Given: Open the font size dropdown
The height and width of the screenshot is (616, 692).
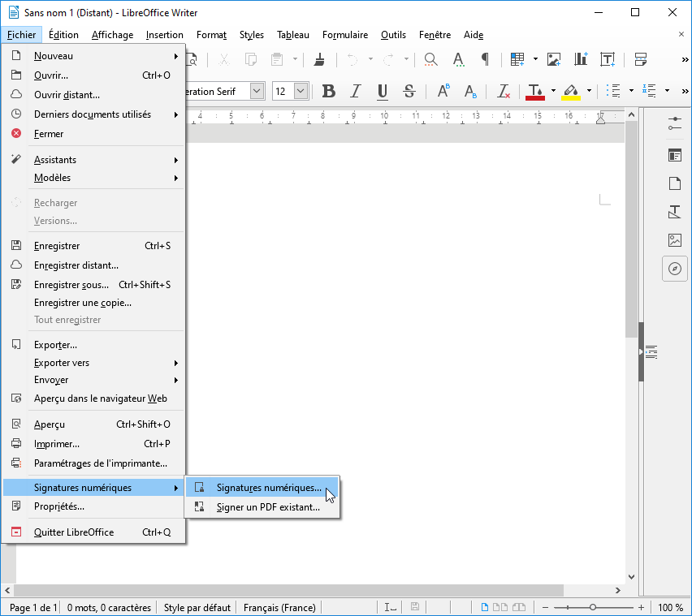Looking at the screenshot, I should point(301,92).
